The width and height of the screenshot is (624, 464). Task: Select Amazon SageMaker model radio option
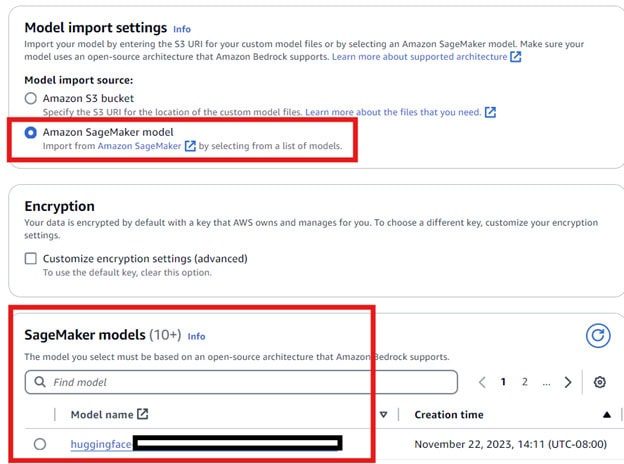[31, 133]
